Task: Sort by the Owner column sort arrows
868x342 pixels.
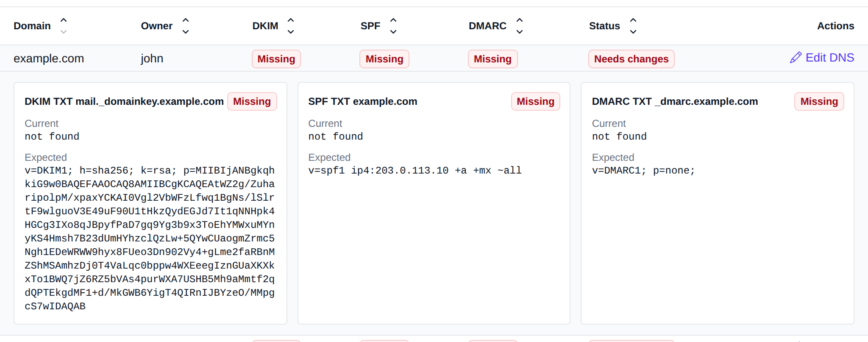Action: [186, 26]
